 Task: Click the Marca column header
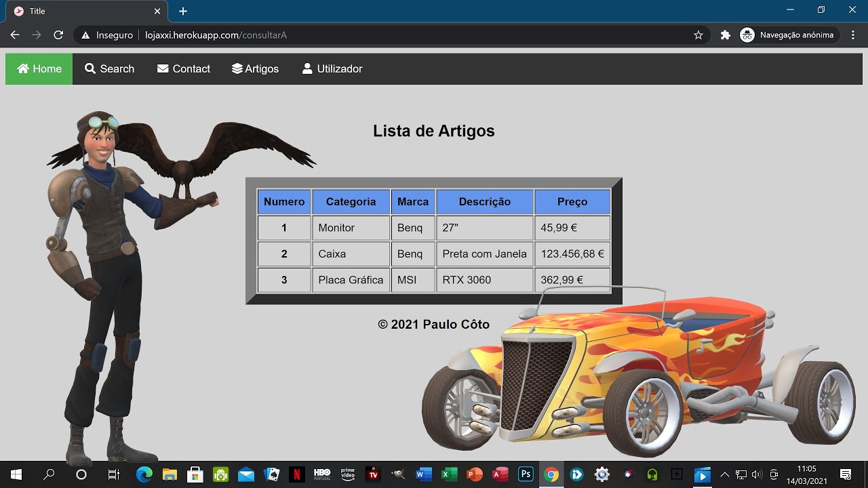pyautogui.click(x=413, y=201)
